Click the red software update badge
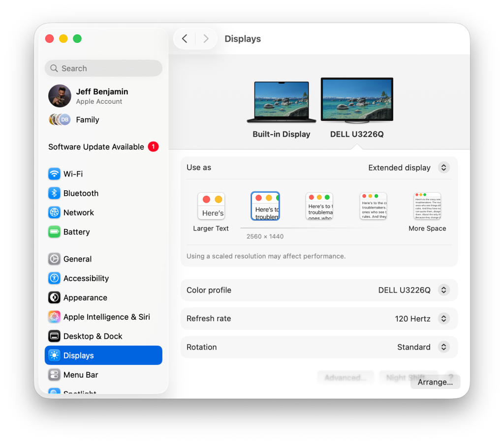The image size is (504, 443). (154, 147)
